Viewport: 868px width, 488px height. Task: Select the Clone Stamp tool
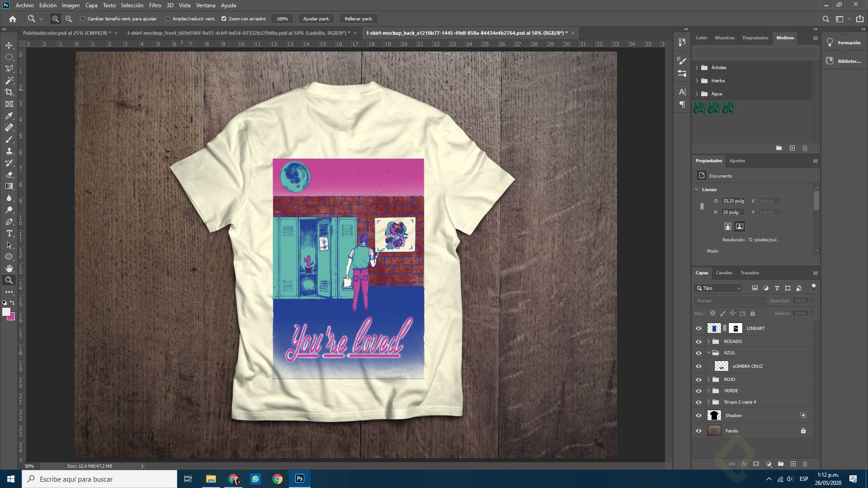(9, 151)
